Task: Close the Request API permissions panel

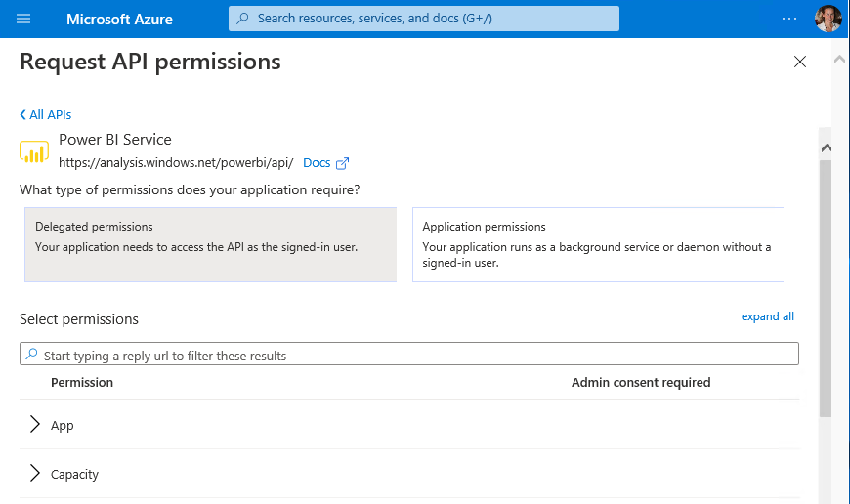Action: pyautogui.click(x=800, y=62)
